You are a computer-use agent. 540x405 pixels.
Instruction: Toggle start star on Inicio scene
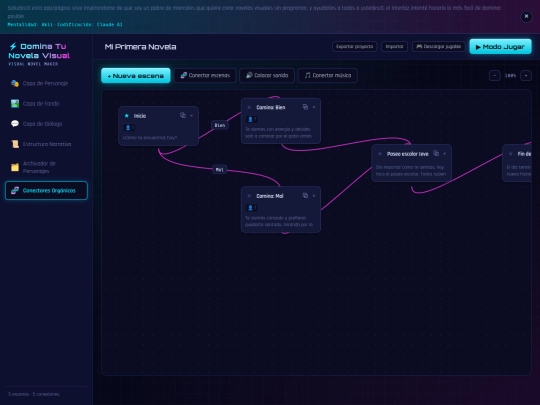(126, 116)
